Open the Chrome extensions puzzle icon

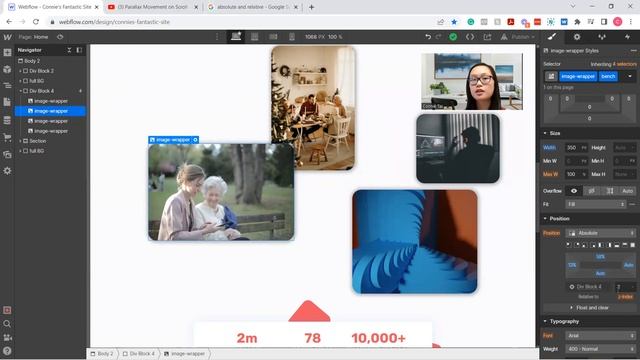[x=577, y=22]
